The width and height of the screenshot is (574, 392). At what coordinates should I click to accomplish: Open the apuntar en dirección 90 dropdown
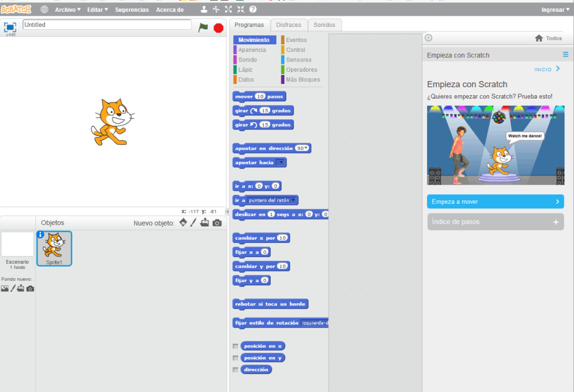tap(306, 148)
